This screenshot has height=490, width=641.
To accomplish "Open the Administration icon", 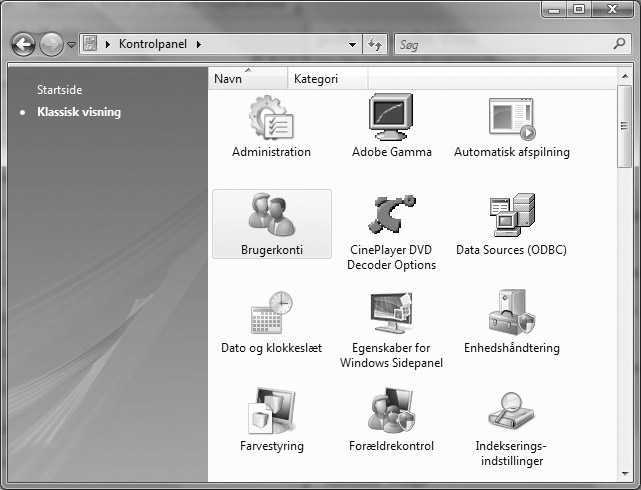I will tap(271, 119).
